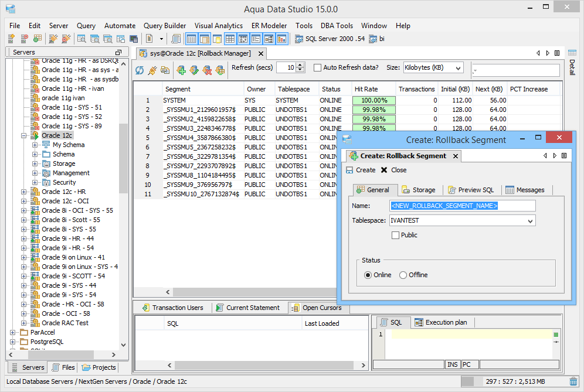The image size is (584, 392).
Task: Switch to the Execution plan tab
Action: 441,322
